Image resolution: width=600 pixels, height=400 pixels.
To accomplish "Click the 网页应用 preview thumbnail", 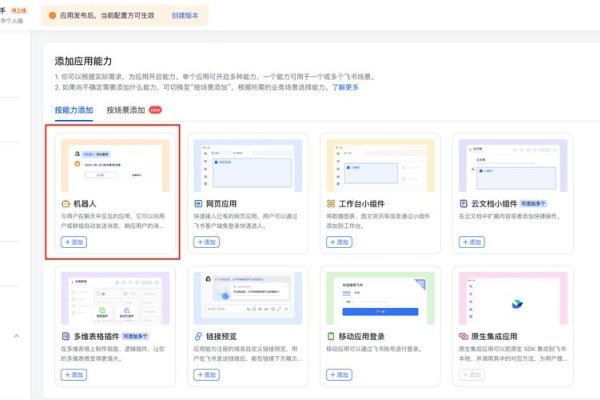I will 248,165.
